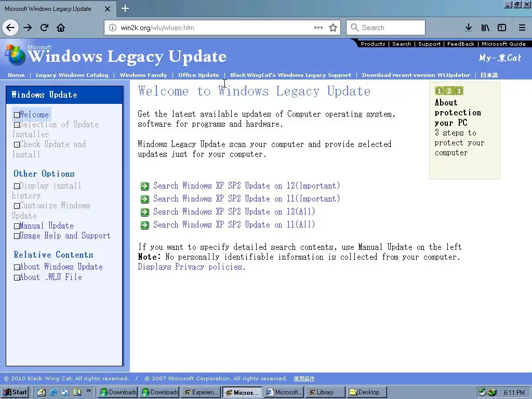
Task: Click the Start button on taskbar
Action: pos(15,392)
